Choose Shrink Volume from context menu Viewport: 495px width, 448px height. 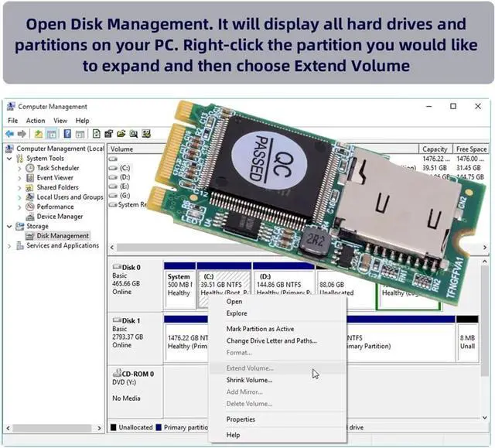(x=249, y=380)
